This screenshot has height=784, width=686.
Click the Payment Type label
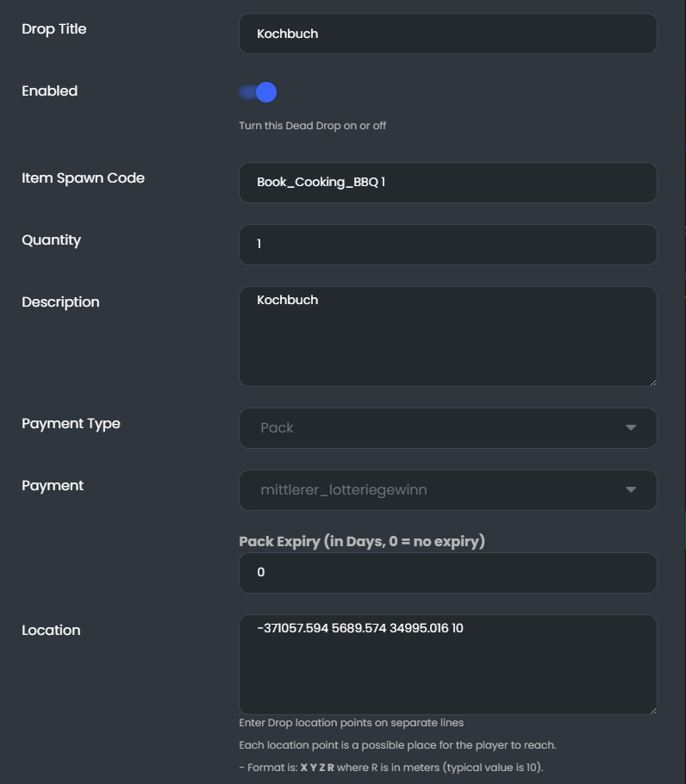71,424
